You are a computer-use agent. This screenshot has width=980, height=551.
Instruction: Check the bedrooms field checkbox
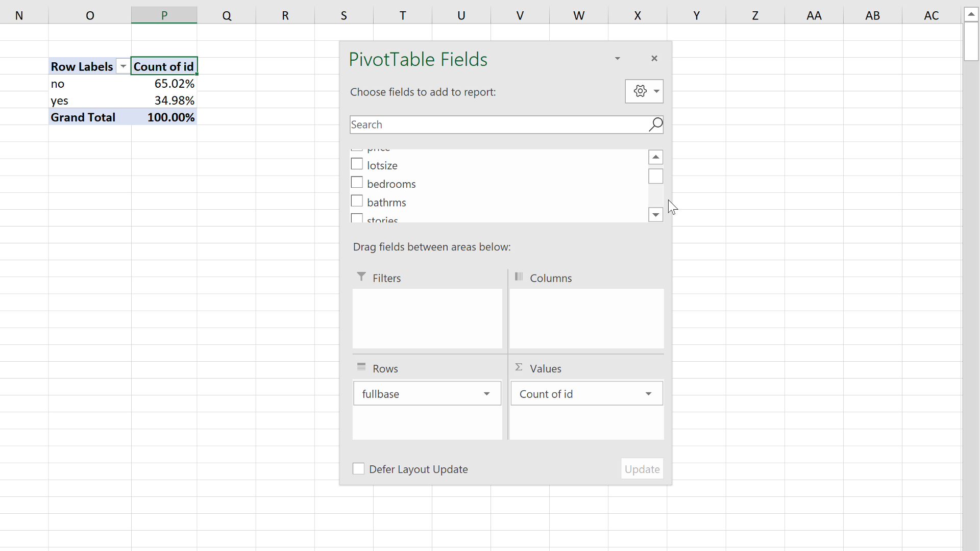pos(357,183)
